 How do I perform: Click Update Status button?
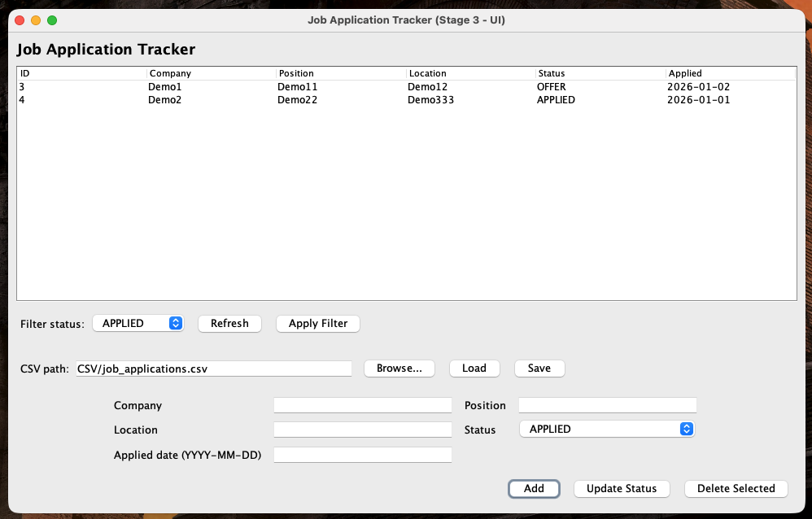click(621, 488)
